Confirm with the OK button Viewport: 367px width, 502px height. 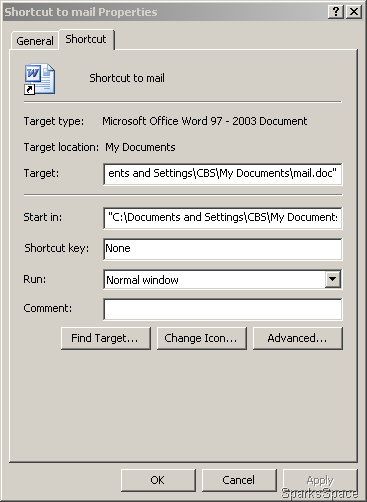[158, 480]
